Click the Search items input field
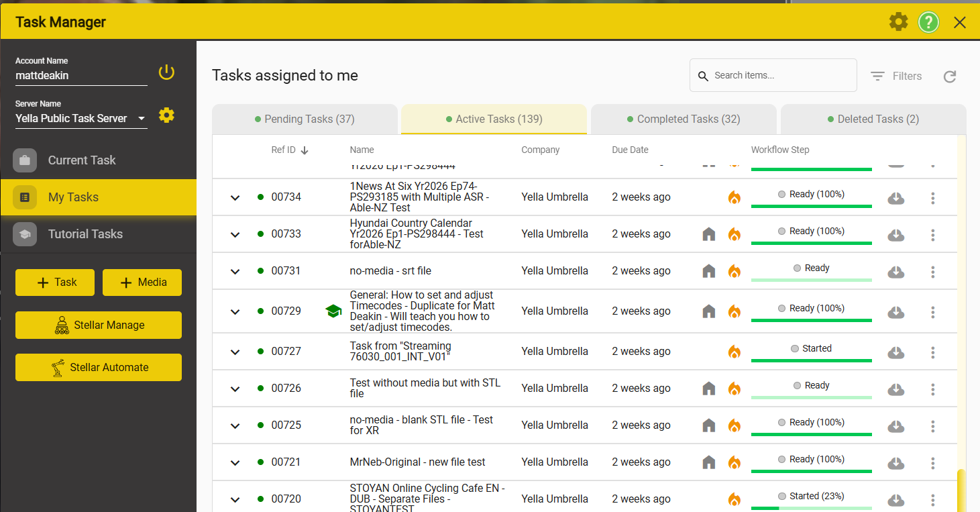Image resolution: width=980 pixels, height=512 pixels. (773, 75)
